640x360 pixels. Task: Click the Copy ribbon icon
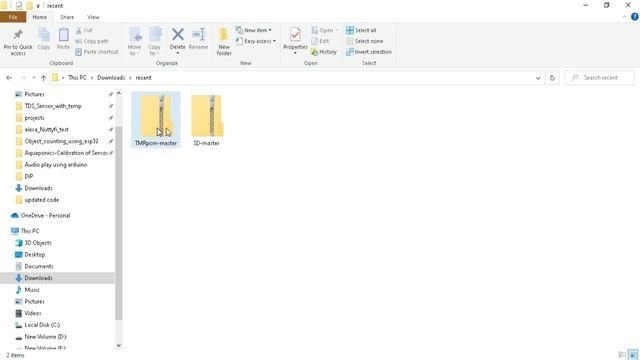44,39
